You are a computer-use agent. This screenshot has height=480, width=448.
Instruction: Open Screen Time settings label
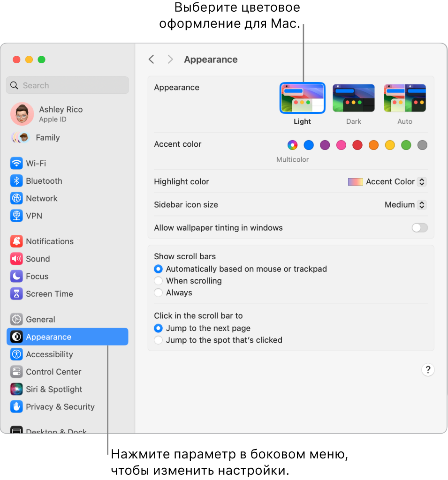(49, 294)
